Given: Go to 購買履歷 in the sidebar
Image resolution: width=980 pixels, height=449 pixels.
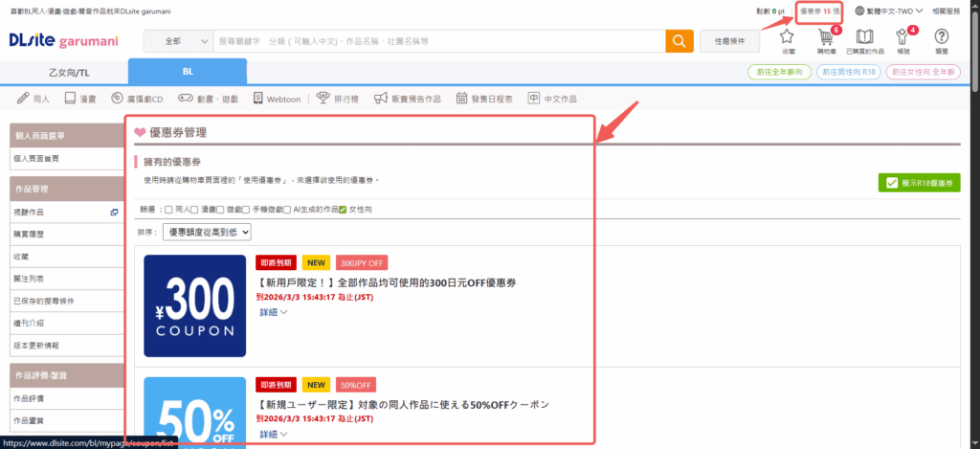Looking at the screenshot, I should (29, 235).
